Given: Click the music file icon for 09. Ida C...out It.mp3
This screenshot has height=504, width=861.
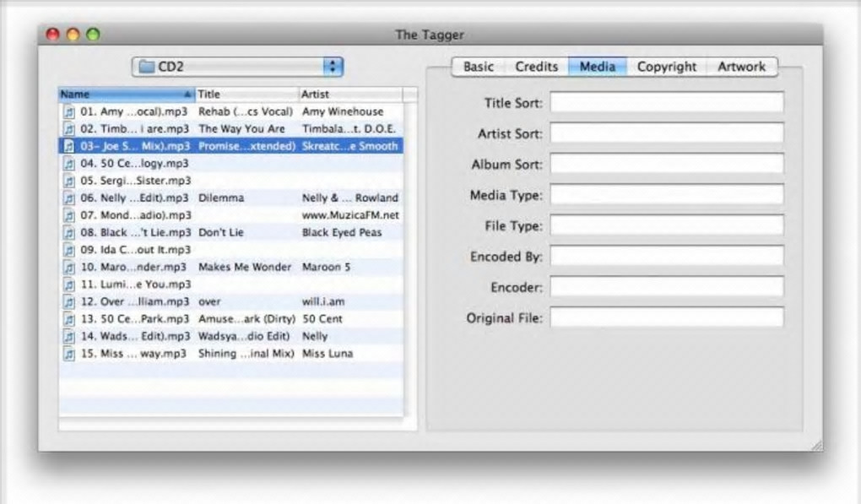Looking at the screenshot, I should pyautogui.click(x=69, y=251).
